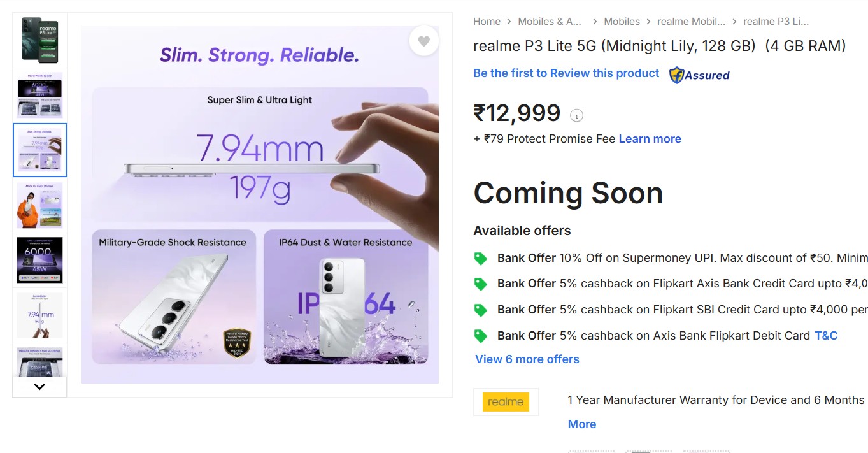
Task: Click the Axis Bank Credit Card offer tag icon
Action: (x=481, y=284)
